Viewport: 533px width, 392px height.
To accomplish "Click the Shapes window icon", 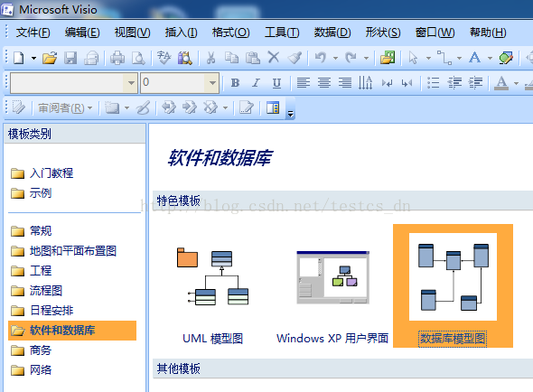I will tap(388, 58).
